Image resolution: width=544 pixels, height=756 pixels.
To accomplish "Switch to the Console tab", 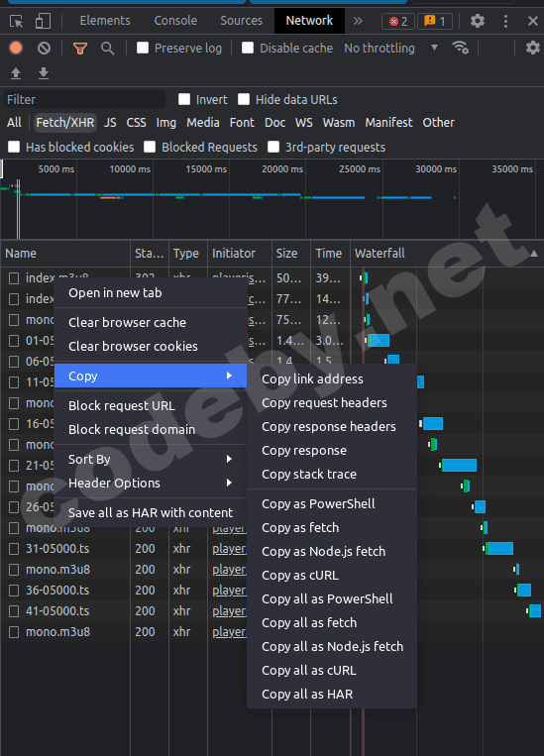I will pos(175,20).
